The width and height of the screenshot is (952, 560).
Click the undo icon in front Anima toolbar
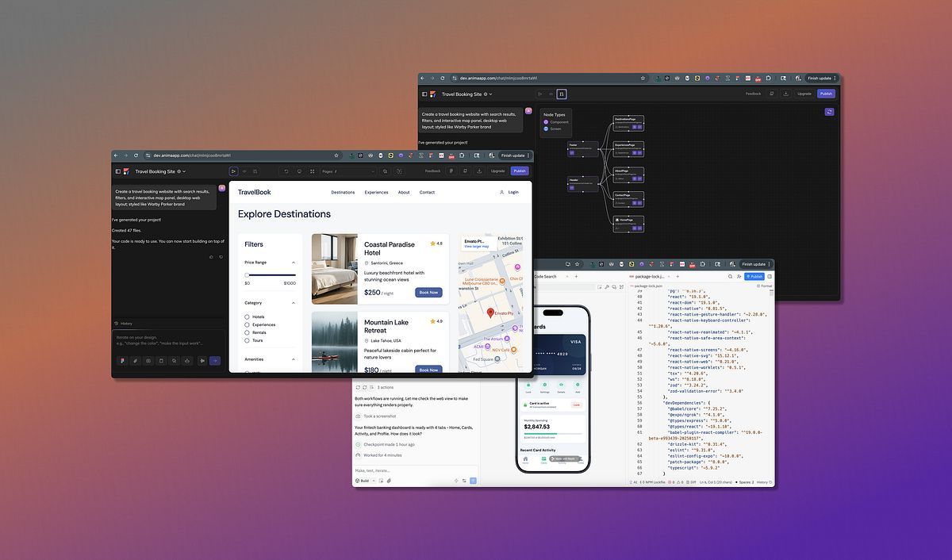click(x=286, y=171)
